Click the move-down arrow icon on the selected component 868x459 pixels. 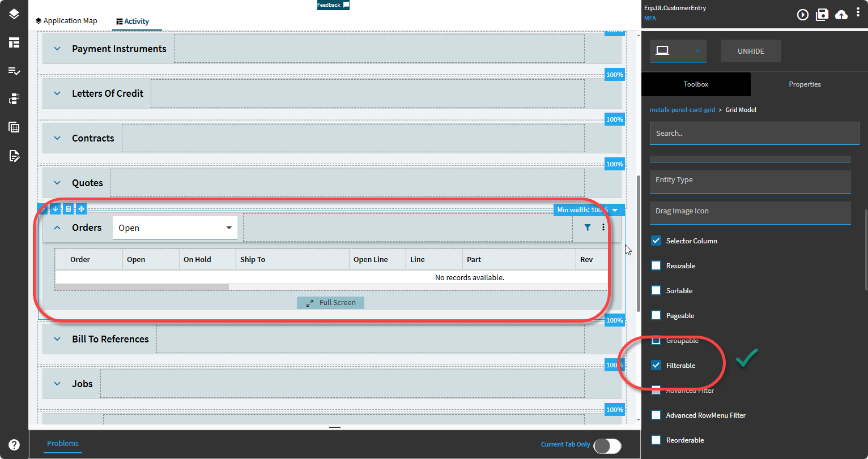pyautogui.click(x=55, y=209)
